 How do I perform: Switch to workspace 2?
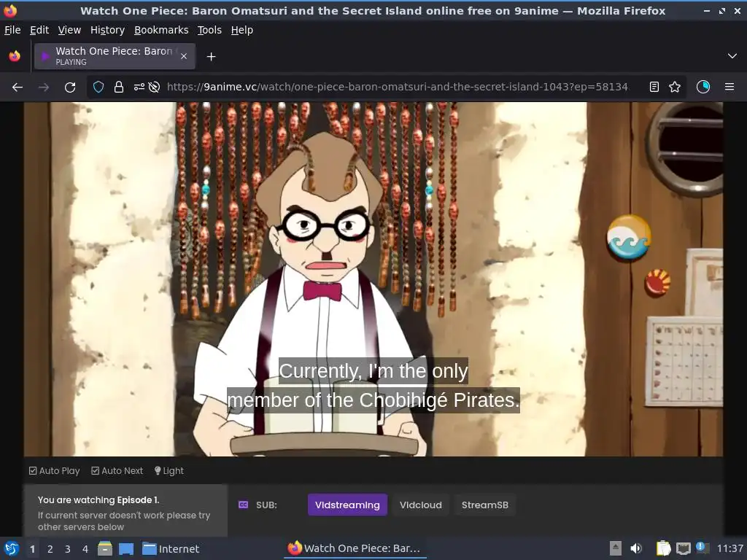coord(50,549)
